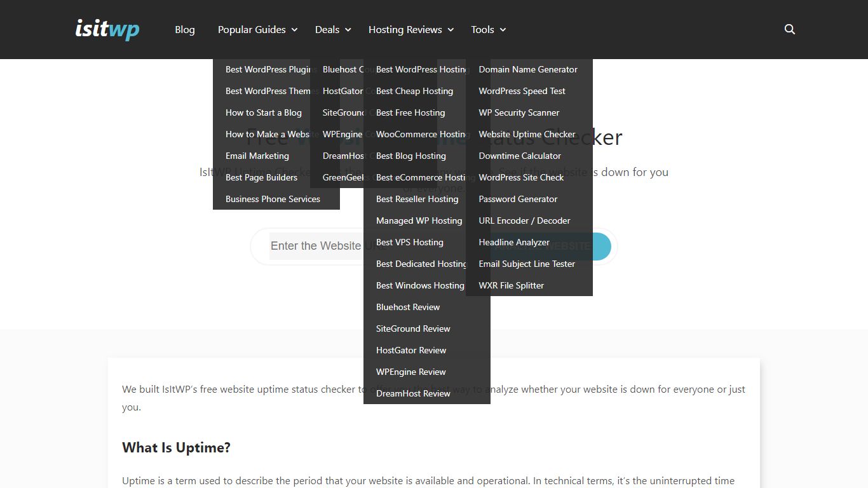Screen dimensions: 868x488
Task: Open the Blog nav link
Action: click(185, 29)
